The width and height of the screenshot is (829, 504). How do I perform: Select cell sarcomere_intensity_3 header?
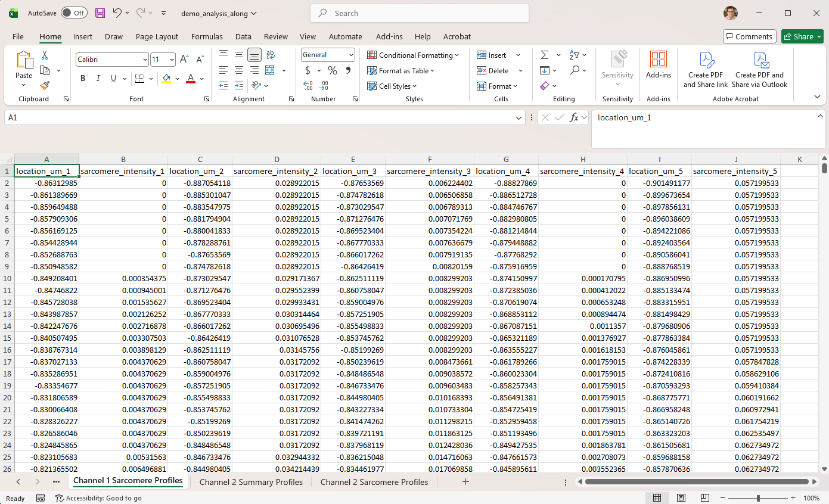pyautogui.click(x=430, y=171)
